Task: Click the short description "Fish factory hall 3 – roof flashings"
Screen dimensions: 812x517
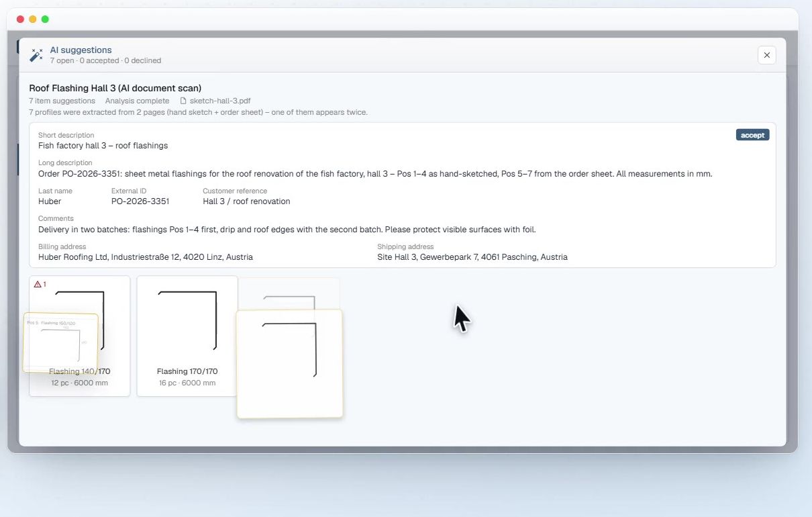Action: 103,146
